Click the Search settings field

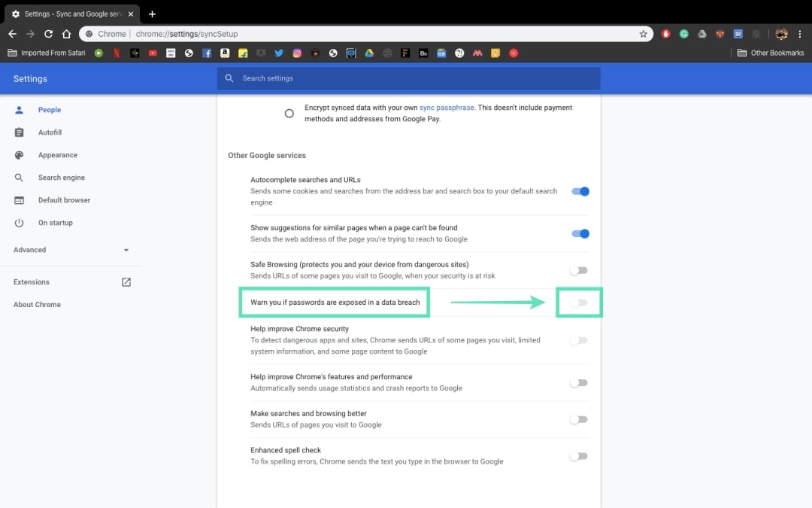pyautogui.click(x=414, y=78)
